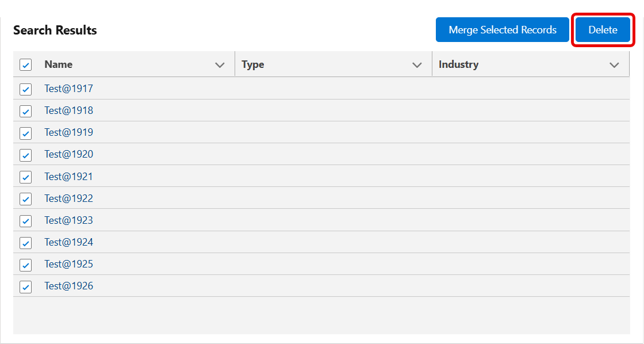
Task: Open the Test@1921 record link
Action: coord(68,177)
